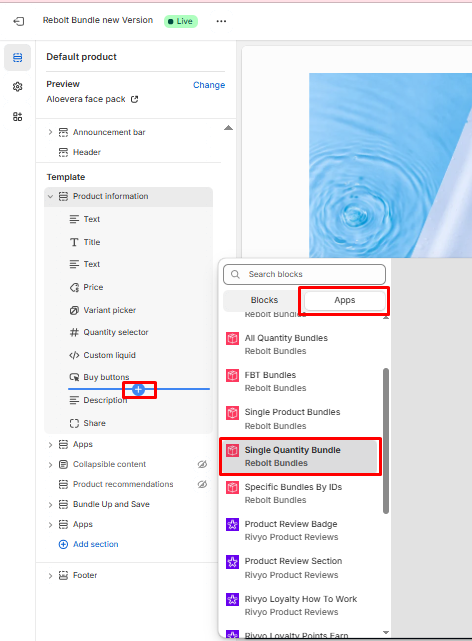This screenshot has height=641, width=472.
Task: Open theme settings gear icon
Action: click(18, 87)
